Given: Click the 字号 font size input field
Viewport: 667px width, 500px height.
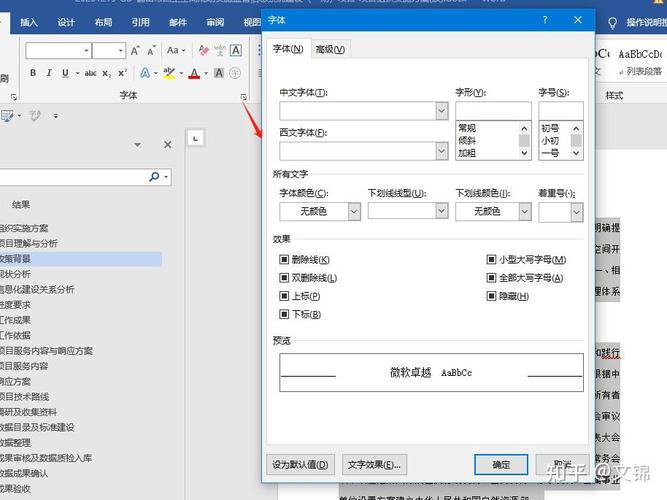Looking at the screenshot, I should pyautogui.click(x=561, y=111).
